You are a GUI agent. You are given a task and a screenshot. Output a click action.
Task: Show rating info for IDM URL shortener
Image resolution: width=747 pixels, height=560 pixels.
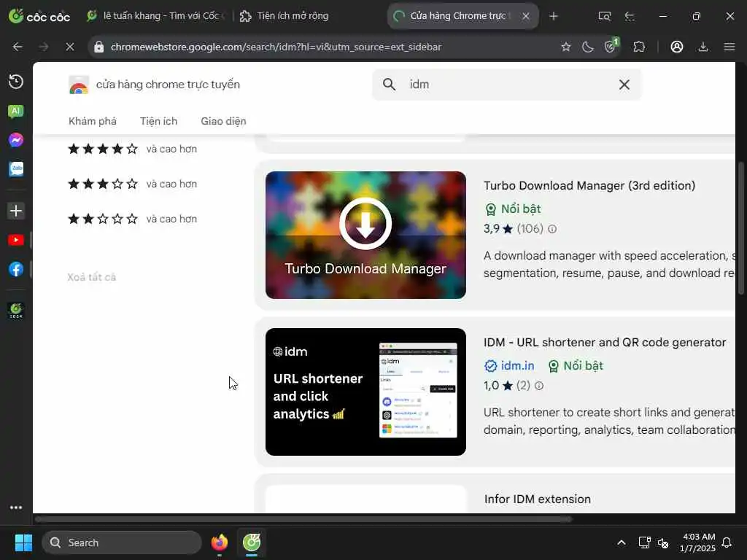[539, 386]
